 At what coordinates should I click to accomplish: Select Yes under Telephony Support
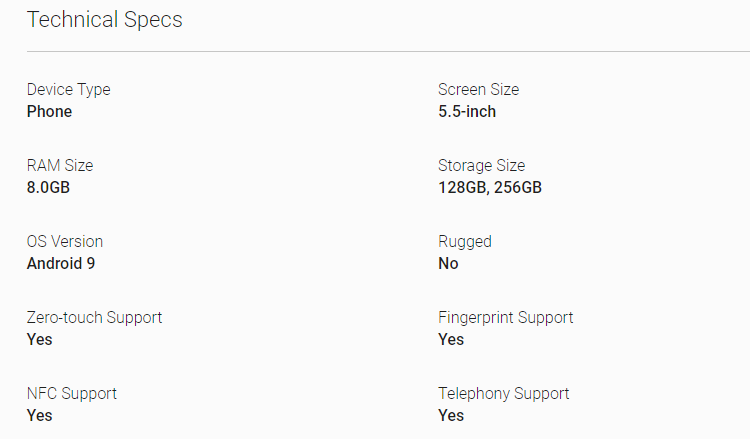[x=451, y=416]
